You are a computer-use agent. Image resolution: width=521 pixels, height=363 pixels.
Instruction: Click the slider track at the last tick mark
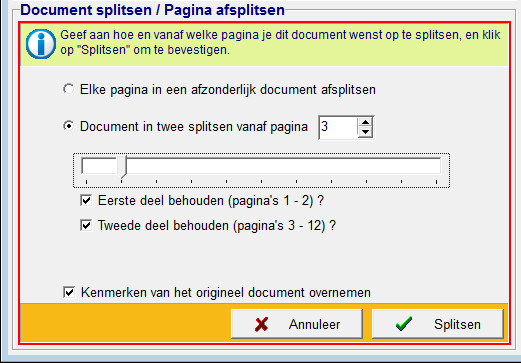point(436,166)
